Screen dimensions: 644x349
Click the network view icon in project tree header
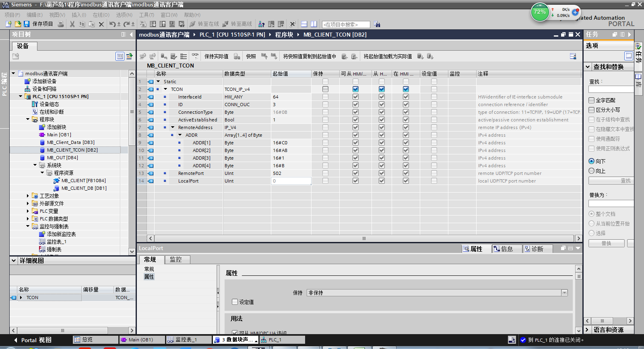point(129,56)
